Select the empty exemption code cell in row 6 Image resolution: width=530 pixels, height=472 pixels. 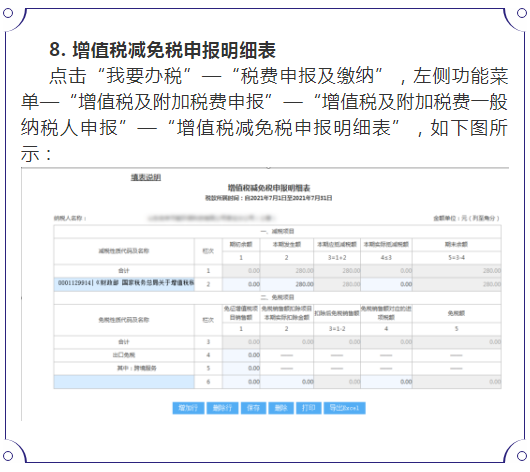(124, 382)
